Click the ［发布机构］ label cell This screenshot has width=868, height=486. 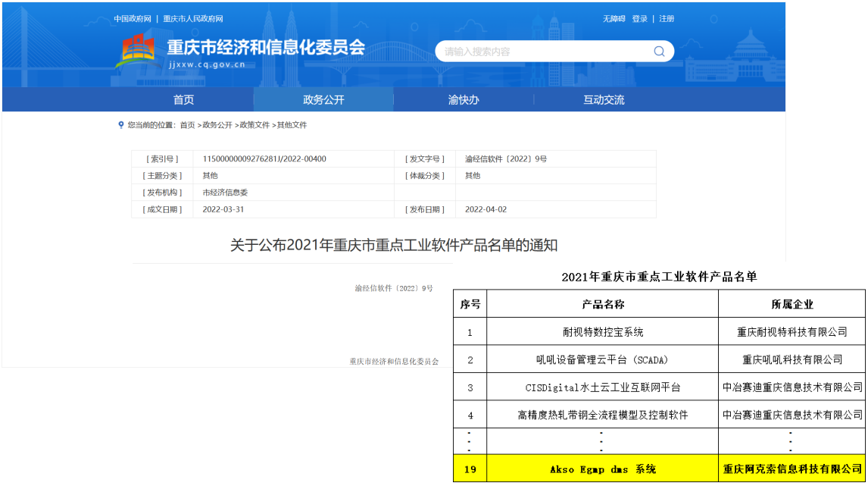point(162,193)
